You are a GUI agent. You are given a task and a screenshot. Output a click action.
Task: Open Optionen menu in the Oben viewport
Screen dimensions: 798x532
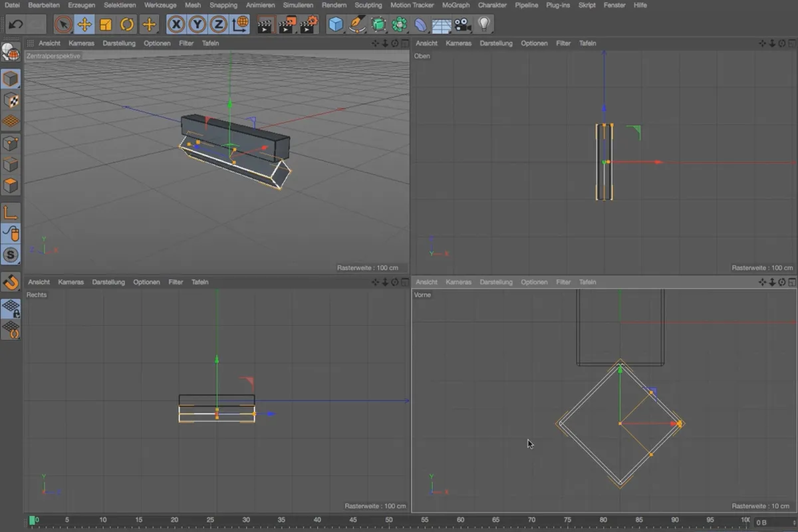click(534, 43)
